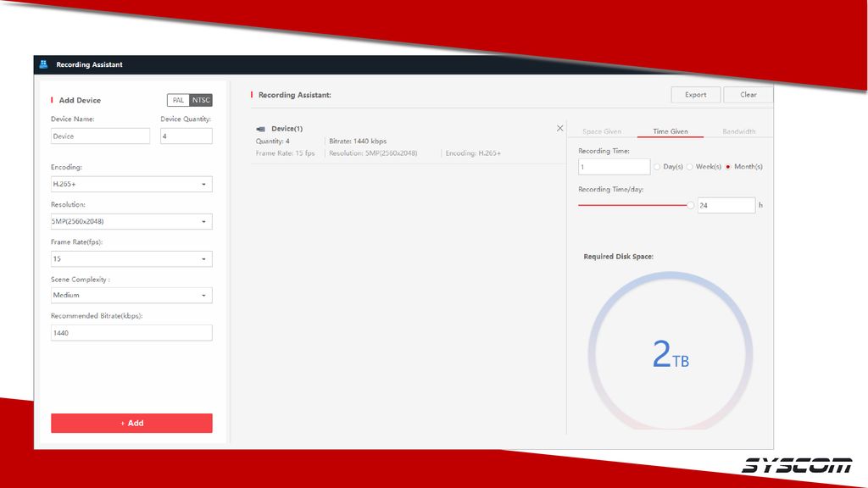Remove Device(1) with the X icon
868x488 pixels.
tap(559, 129)
